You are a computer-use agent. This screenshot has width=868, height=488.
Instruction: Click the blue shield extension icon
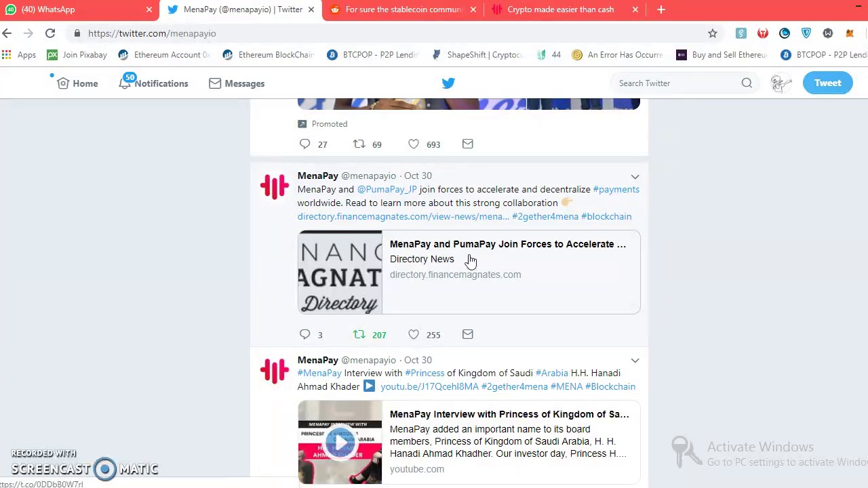point(806,33)
